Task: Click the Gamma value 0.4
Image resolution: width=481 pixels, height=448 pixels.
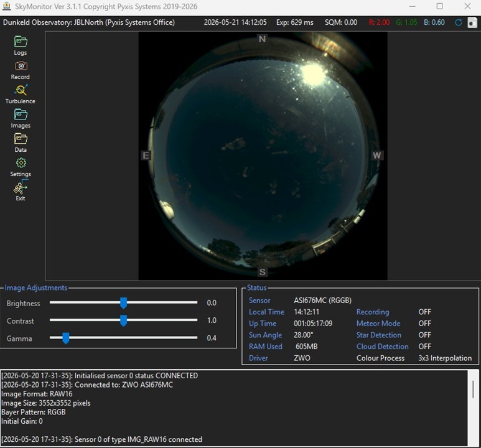Action: (212, 338)
